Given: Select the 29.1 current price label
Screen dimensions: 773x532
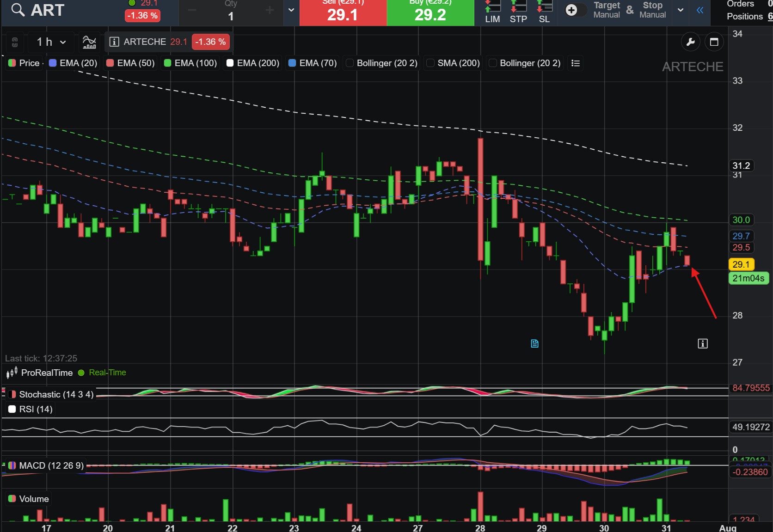Looking at the screenshot, I should pyautogui.click(x=741, y=264).
